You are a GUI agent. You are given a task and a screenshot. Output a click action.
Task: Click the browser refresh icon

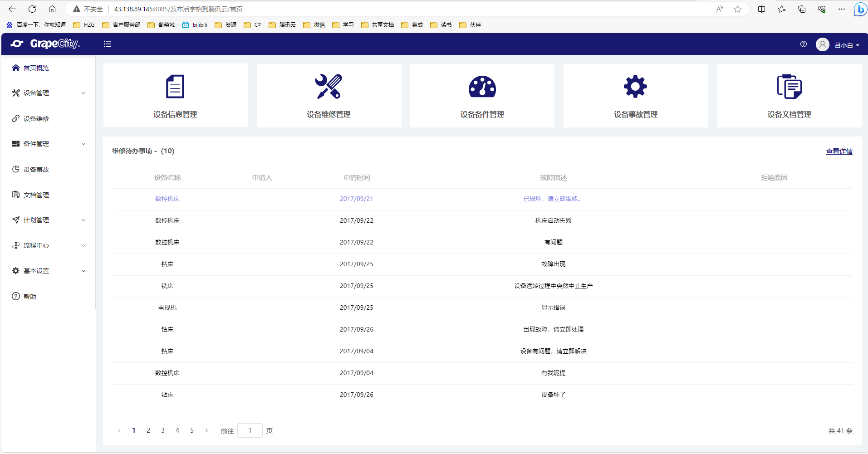tap(32, 9)
